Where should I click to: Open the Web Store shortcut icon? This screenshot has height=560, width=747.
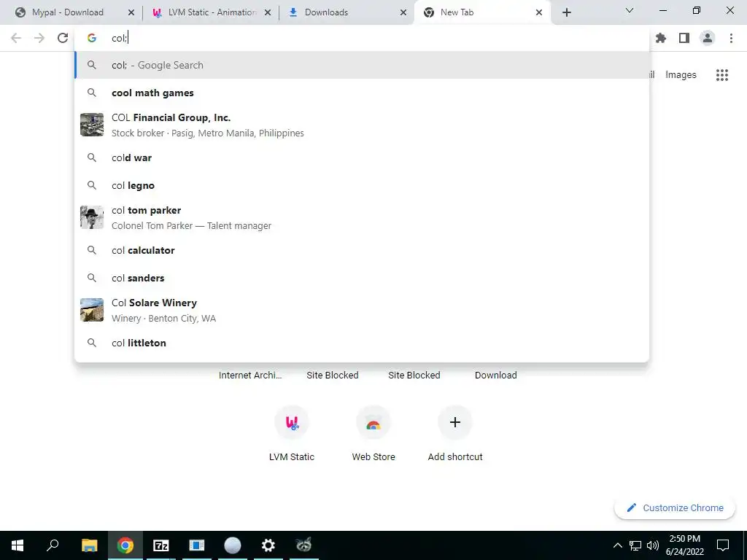tap(373, 422)
